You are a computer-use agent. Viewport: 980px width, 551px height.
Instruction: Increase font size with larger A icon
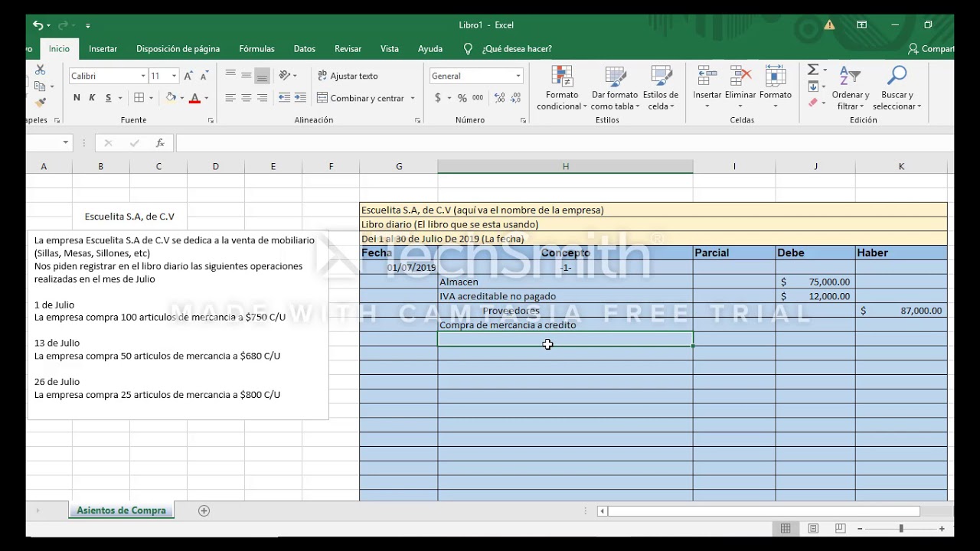[x=188, y=76]
